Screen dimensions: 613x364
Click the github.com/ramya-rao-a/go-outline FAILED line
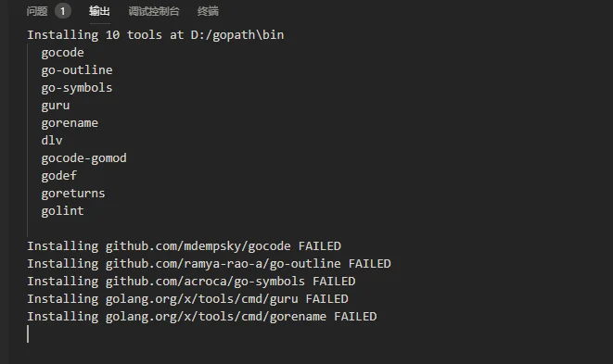210,264
